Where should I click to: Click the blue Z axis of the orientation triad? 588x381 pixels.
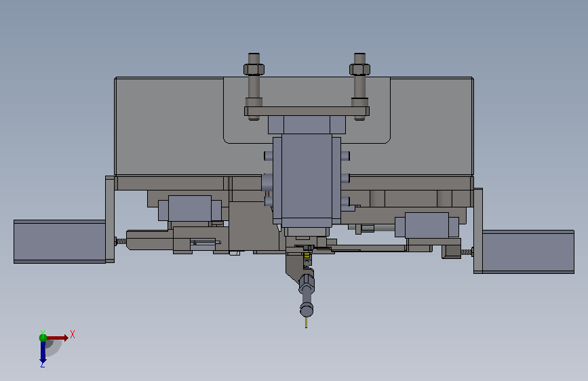point(43,351)
